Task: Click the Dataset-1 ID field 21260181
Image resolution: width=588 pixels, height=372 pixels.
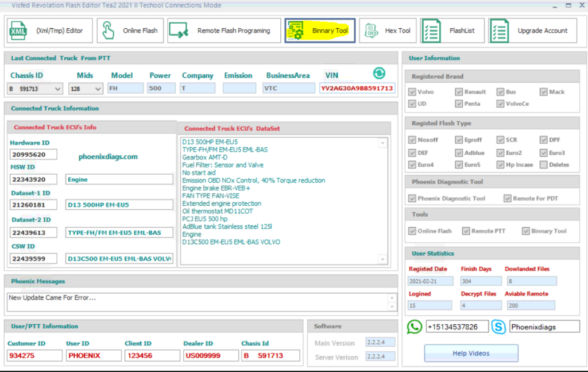Action: [x=33, y=205]
